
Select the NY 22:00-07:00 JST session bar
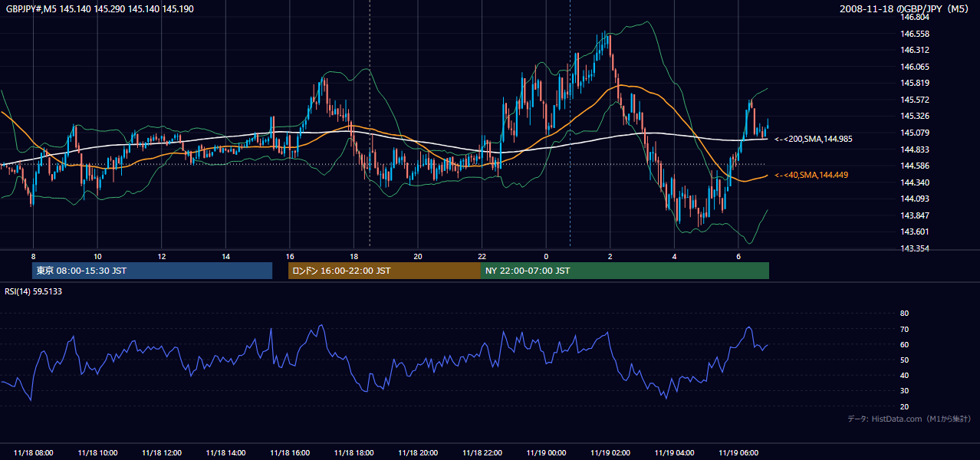(x=625, y=271)
